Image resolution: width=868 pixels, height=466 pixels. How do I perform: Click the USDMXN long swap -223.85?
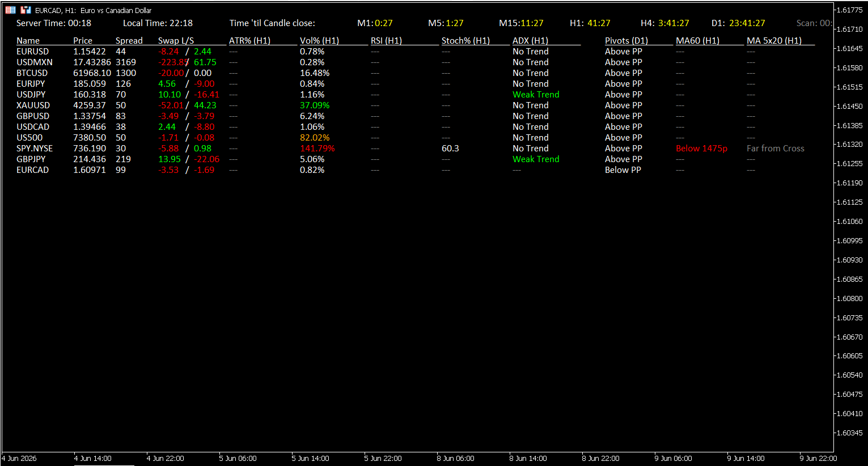pyautogui.click(x=173, y=62)
